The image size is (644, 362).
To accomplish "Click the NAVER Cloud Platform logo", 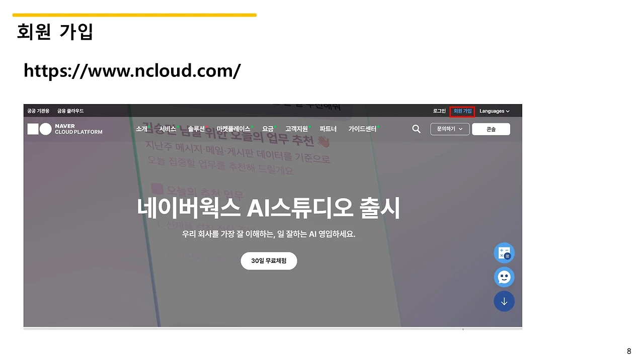I will pos(65,129).
